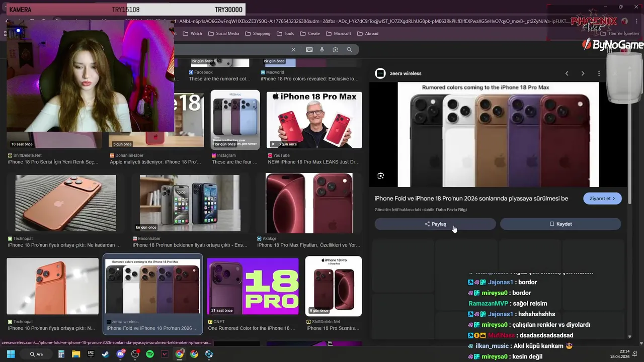Open the Create bookmarks folder

point(310,34)
